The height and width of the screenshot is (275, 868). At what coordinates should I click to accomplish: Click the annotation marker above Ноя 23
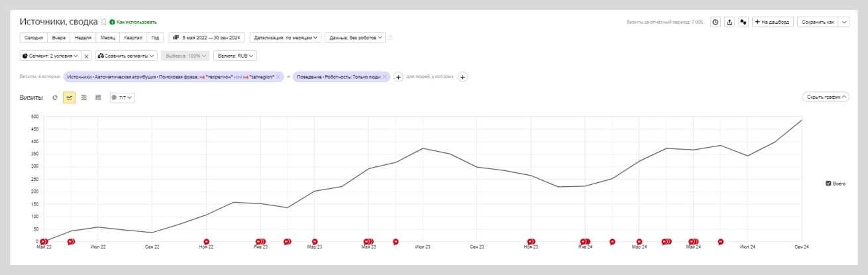pyautogui.click(x=531, y=242)
